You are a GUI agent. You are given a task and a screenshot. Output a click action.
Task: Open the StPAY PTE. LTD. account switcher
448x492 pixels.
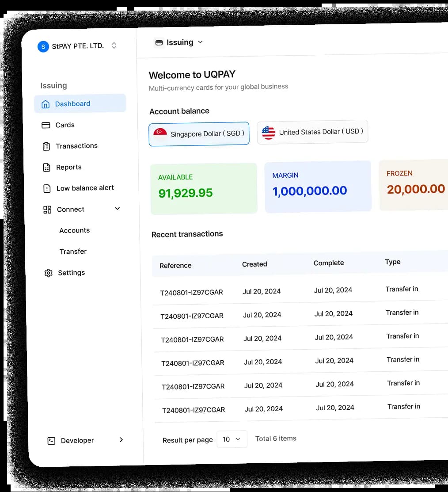[x=114, y=46]
